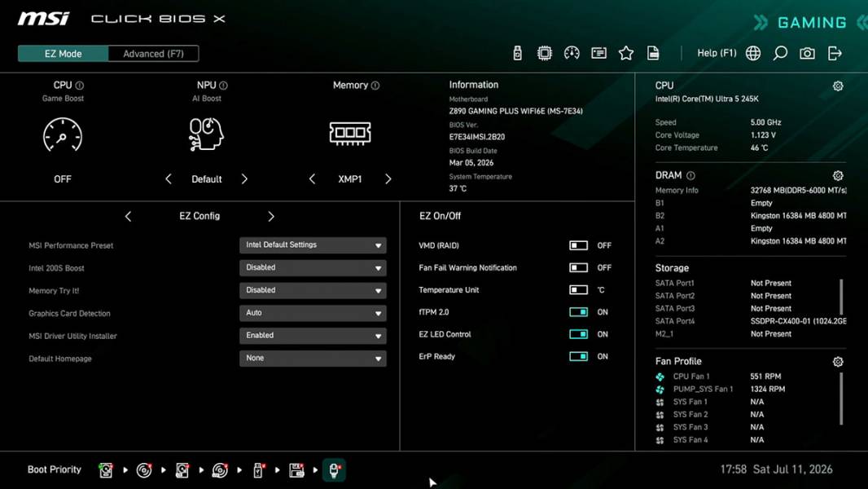
Task: Open Memory Try It! dropdown
Action: (313, 290)
